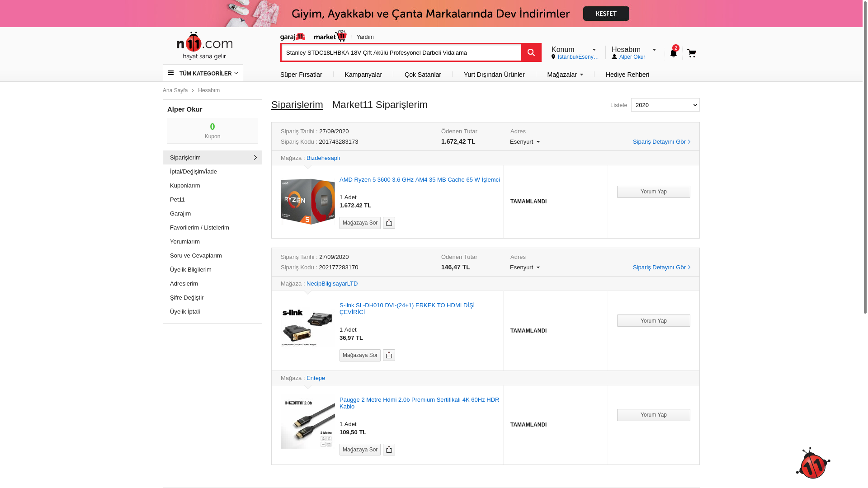Click the HDMI 2.0b cable thumbnail
Image resolution: width=868 pixels, height=488 pixels.
pos(308,422)
